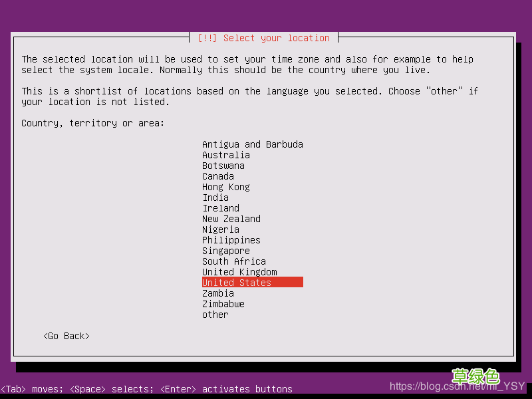Select South Africa from list

[x=234, y=261]
